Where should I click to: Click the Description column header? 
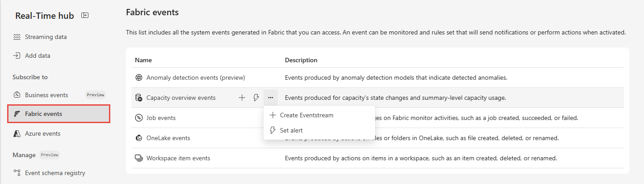pos(301,60)
